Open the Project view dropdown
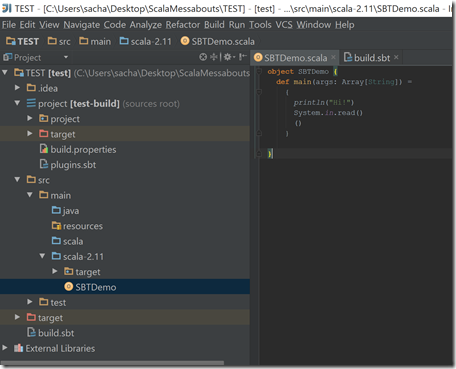Viewport: 456px width, 369px height. pyautogui.click(x=66, y=57)
